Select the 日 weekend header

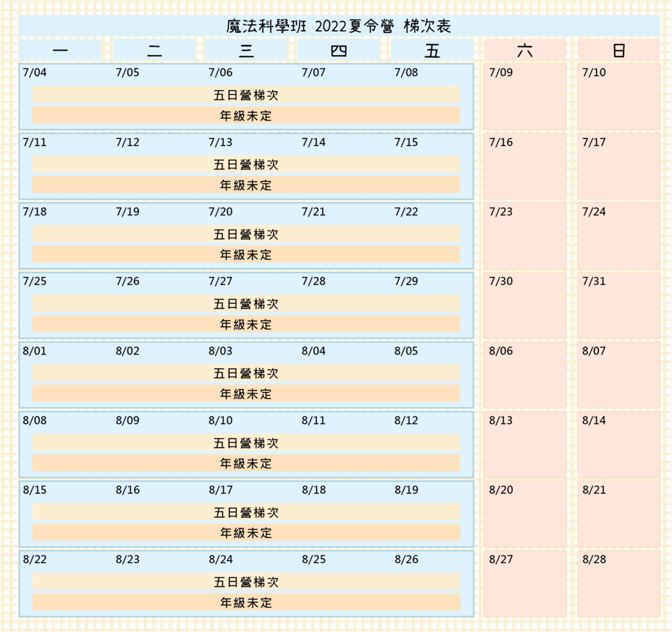click(619, 51)
